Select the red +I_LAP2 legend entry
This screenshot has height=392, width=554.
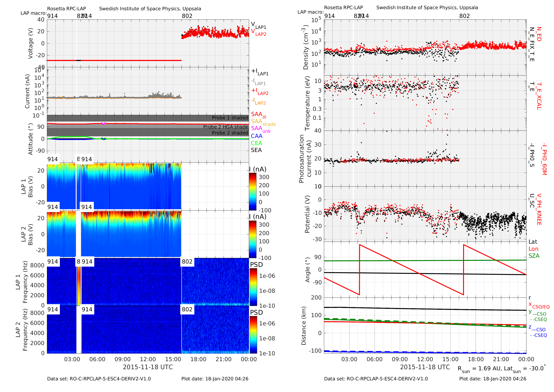tap(260, 91)
